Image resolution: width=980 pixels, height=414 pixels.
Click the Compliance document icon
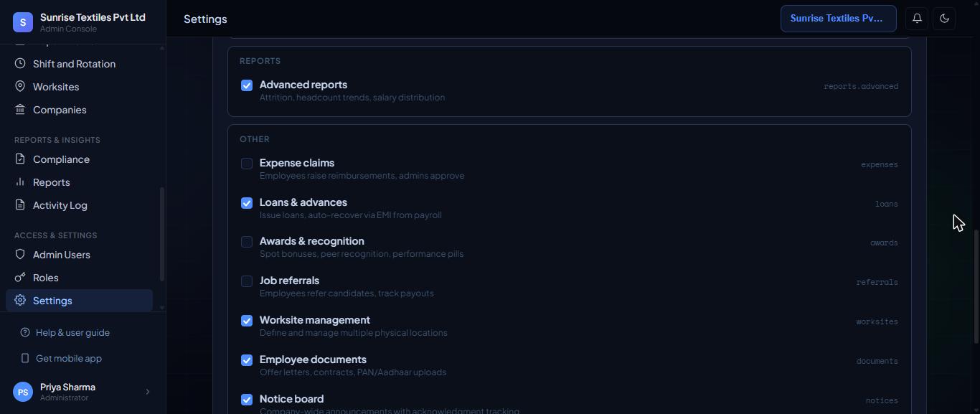pos(20,159)
